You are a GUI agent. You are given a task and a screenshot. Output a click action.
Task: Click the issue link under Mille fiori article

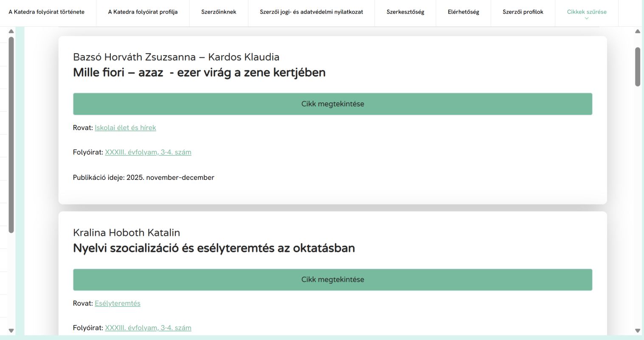pyautogui.click(x=148, y=152)
